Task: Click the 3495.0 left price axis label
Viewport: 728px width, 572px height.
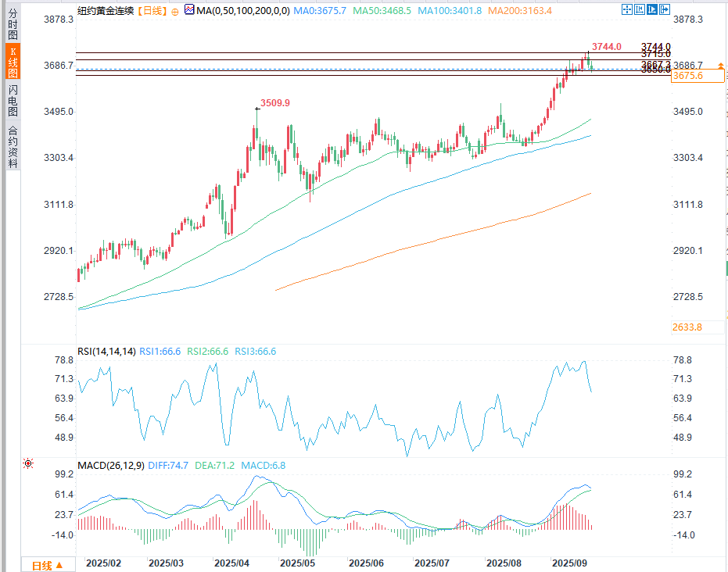Action: point(59,112)
